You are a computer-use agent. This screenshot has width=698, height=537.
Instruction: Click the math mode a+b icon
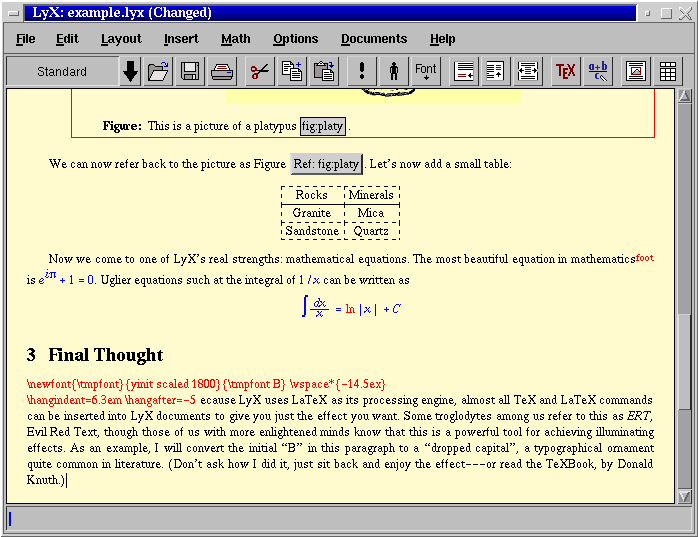tap(598, 71)
